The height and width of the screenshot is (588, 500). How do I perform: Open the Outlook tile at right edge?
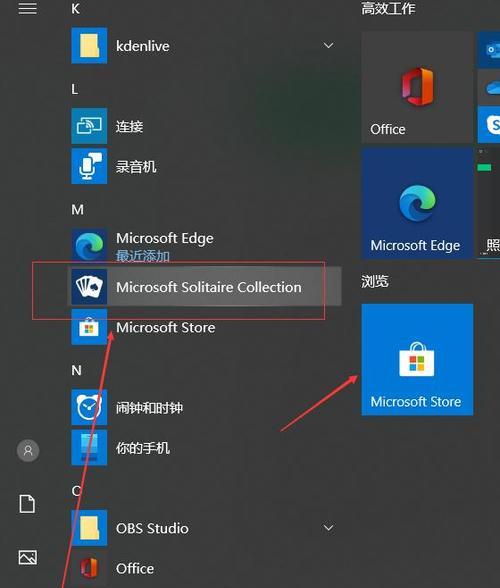click(x=489, y=50)
